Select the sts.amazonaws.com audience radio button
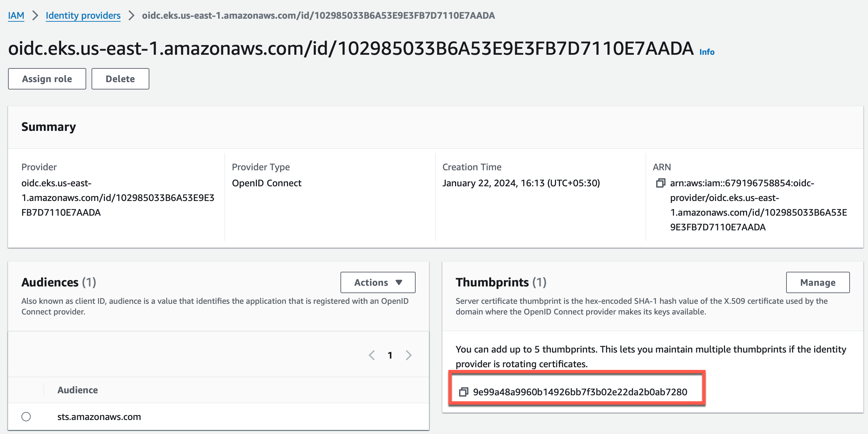The height and width of the screenshot is (434, 868). (26, 417)
